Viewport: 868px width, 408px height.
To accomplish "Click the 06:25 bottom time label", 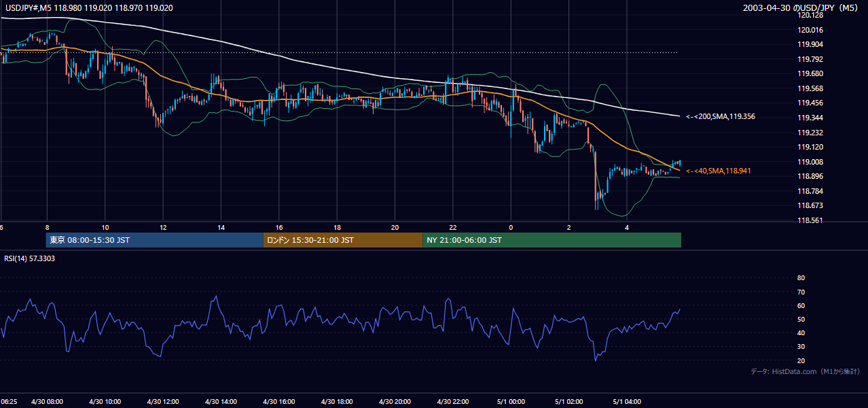I will point(8,402).
